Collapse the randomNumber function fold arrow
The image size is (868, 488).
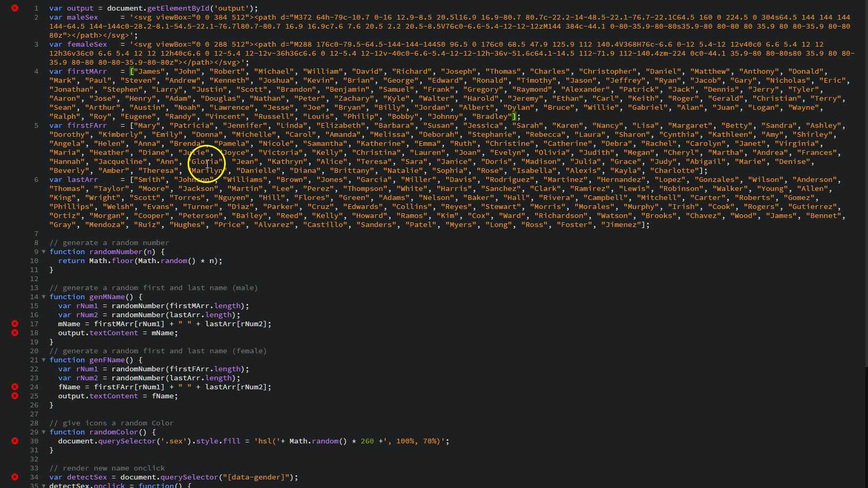44,252
